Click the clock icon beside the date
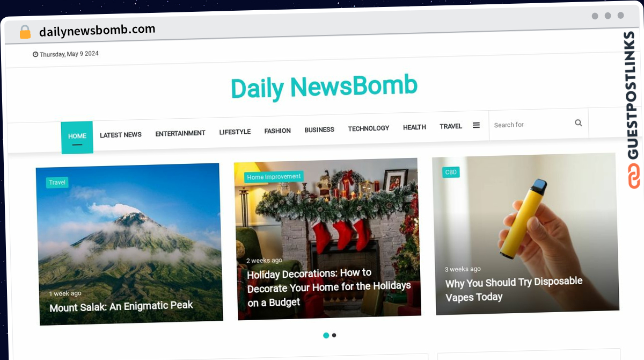This screenshot has width=644, height=360. point(35,54)
